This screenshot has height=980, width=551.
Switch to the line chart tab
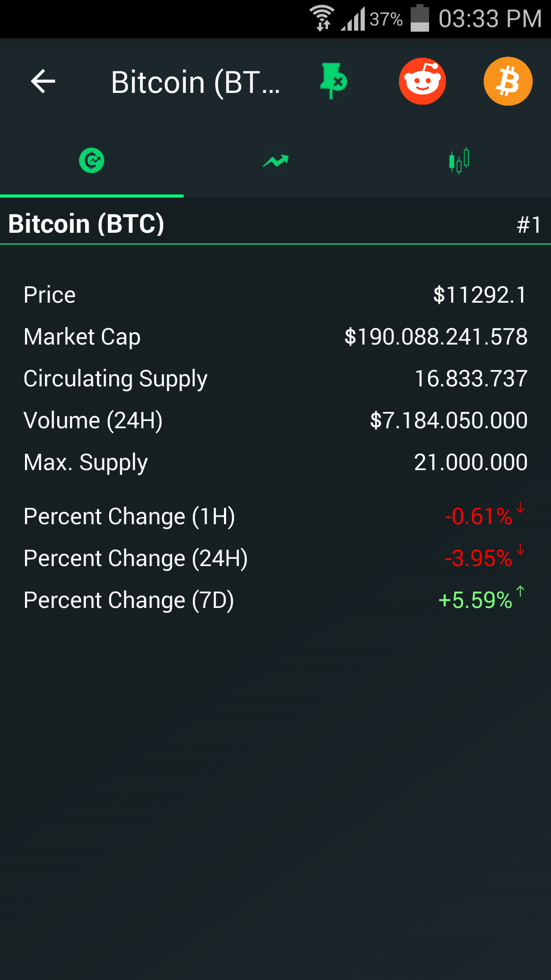point(275,161)
